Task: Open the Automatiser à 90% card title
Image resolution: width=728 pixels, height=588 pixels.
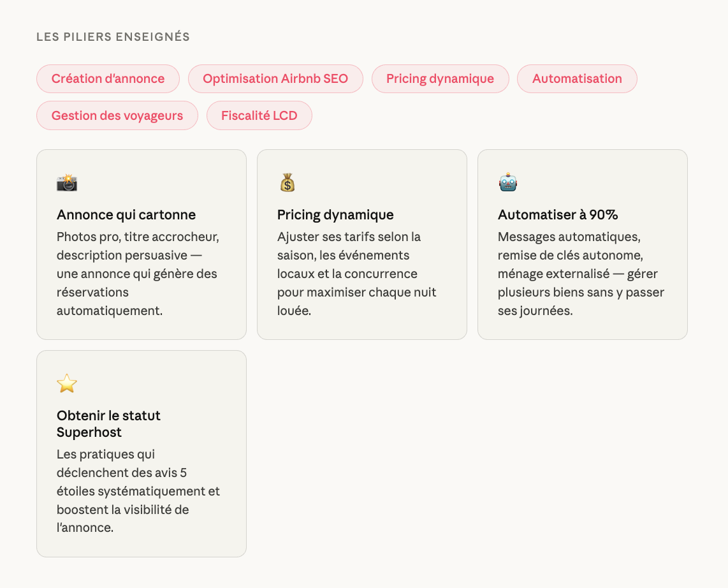Action: (x=558, y=215)
